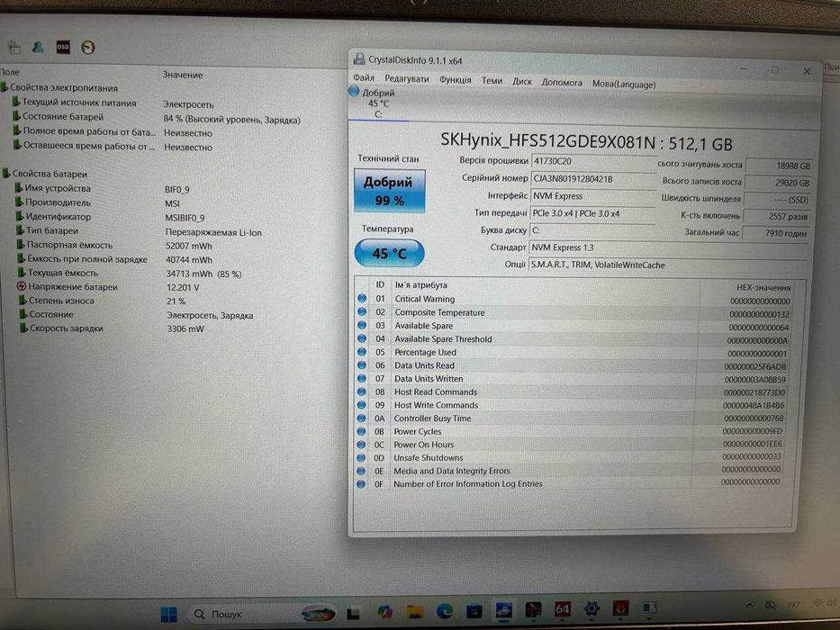
Task: Show hidden tray icons chevron
Action: click(749, 606)
